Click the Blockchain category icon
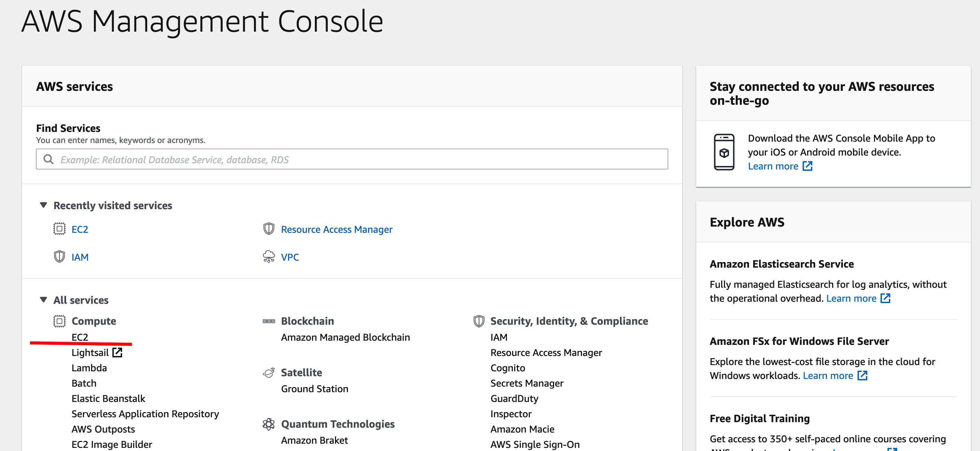The width and height of the screenshot is (980, 451). point(269,321)
